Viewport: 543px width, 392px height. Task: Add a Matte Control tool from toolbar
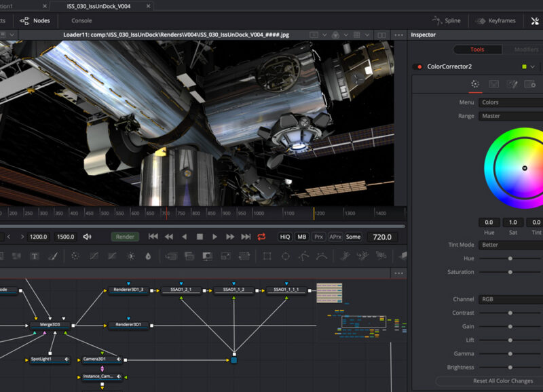pyautogui.click(x=208, y=256)
